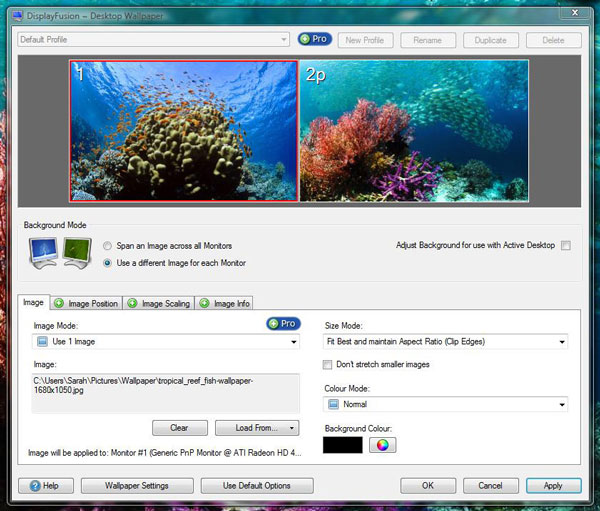This screenshot has height=511, width=600.
Task: Click the 'Image will be applied to' status text
Action: [x=165, y=453]
